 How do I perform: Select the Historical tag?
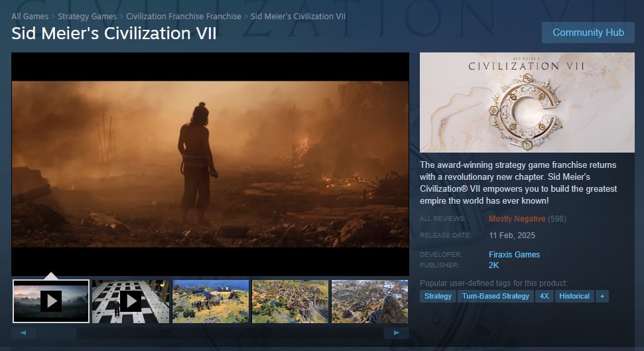pyautogui.click(x=574, y=296)
